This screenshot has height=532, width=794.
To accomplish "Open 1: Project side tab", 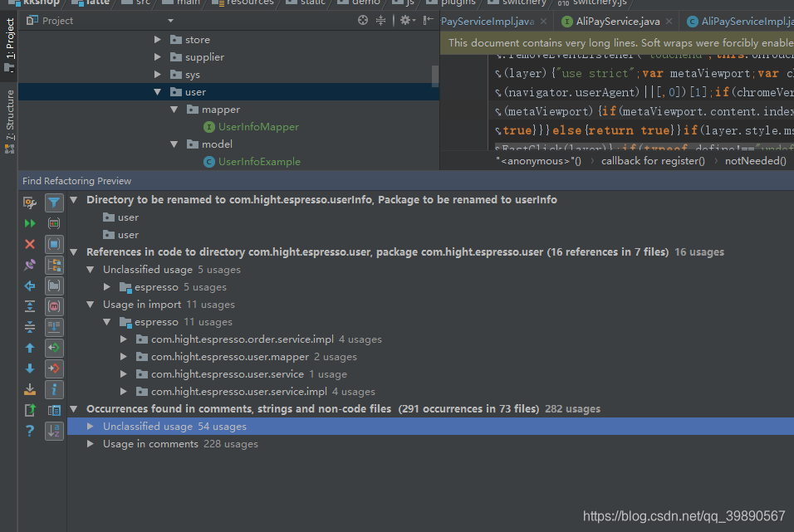I will click(9, 46).
